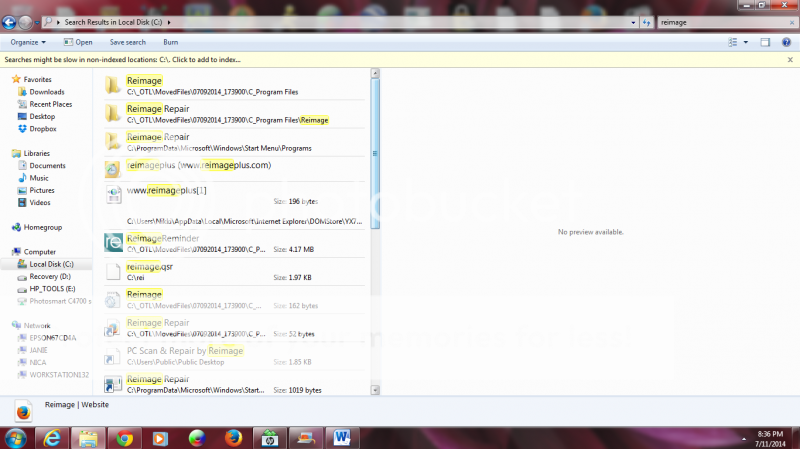Select ReimageReminder 4.17 MB result
The height and width of the screenshot is (449, 800).
click(x=235, y=243)
